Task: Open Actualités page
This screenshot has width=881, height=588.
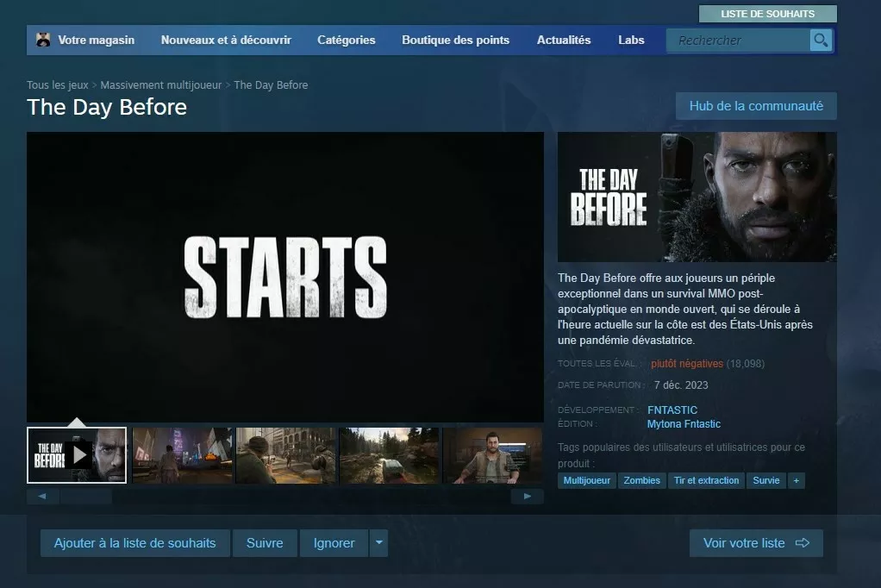Action: [x=564, y=40]
